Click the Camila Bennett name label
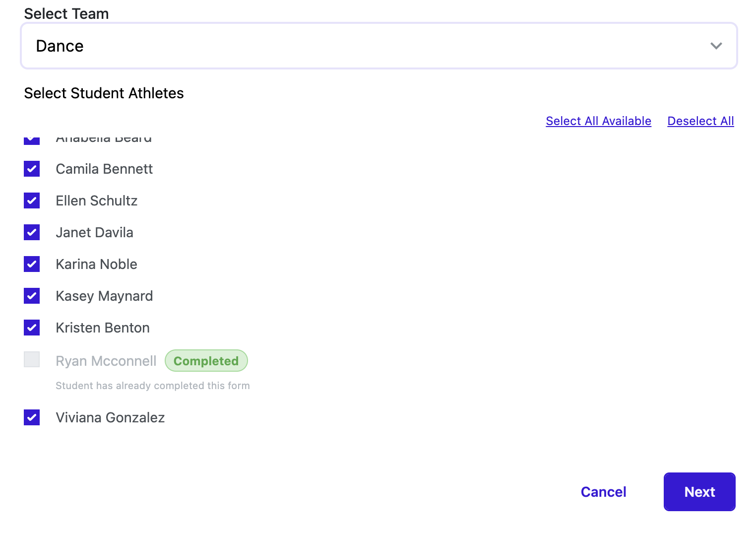 coord(104,169)
